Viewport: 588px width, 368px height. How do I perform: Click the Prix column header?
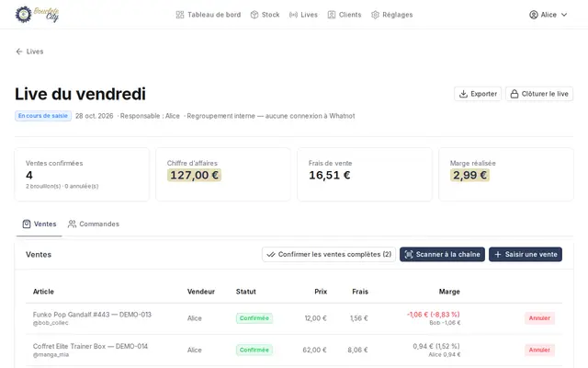click(321, 292)
